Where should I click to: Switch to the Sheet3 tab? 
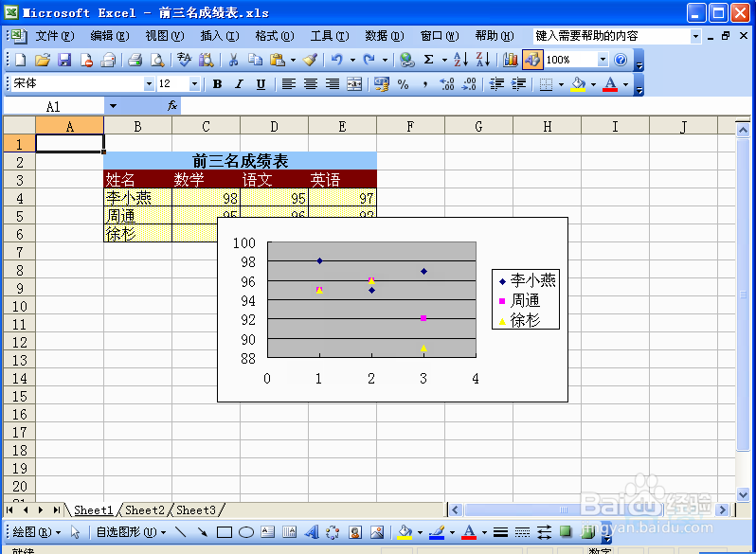click(196, 510)
